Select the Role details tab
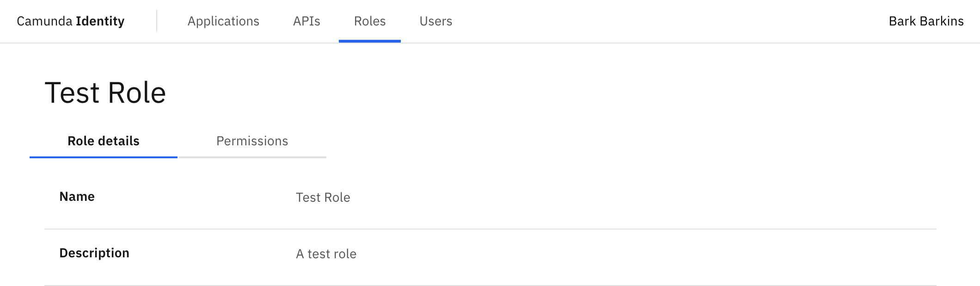The height and width of the screenshot is (286, 980). 103,141
